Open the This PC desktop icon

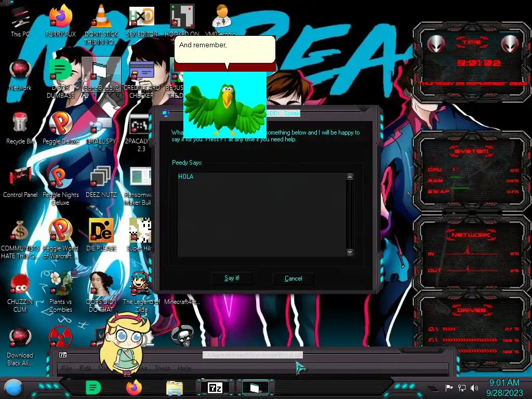[20, 22]
